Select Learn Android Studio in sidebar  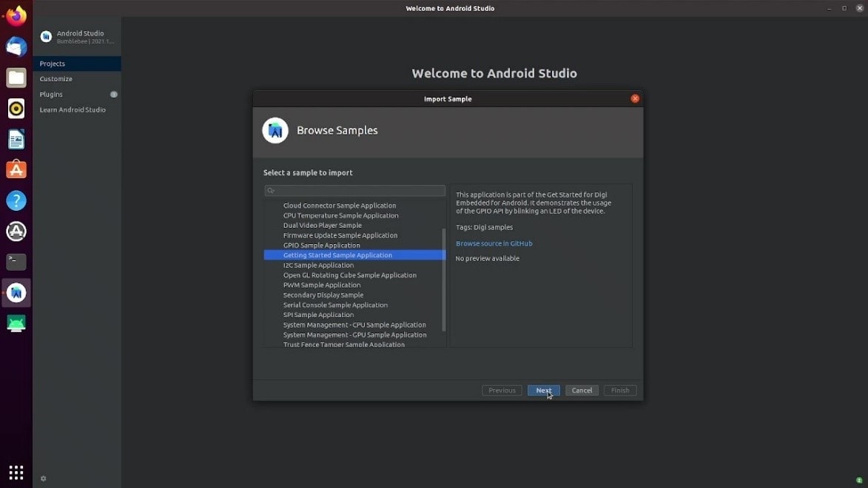click(x=73, y=110)
